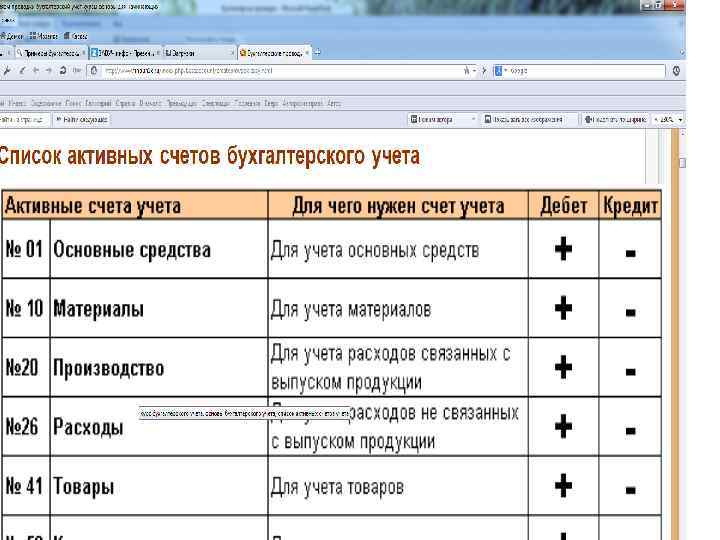Click the wrench settings icon in navigation toolbar
This screenshot has height=540, width=720.
(x=7, y=71)
